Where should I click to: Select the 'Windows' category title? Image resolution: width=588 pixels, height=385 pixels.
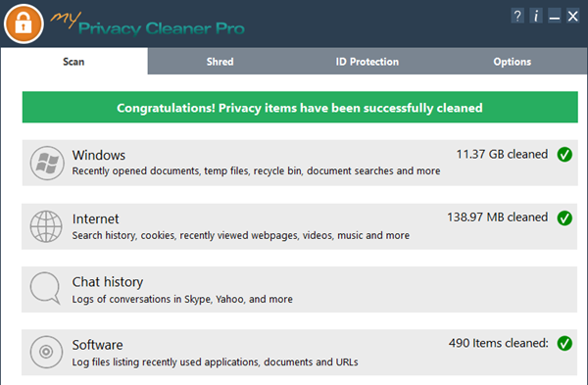click(x=99, y=155)
